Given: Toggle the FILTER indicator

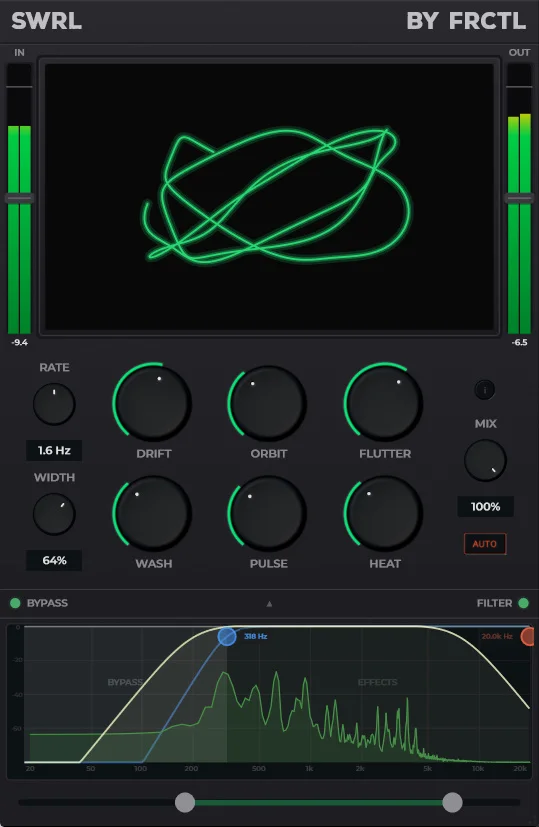Looking at the screenshot, I should click(x=523, y=603).
